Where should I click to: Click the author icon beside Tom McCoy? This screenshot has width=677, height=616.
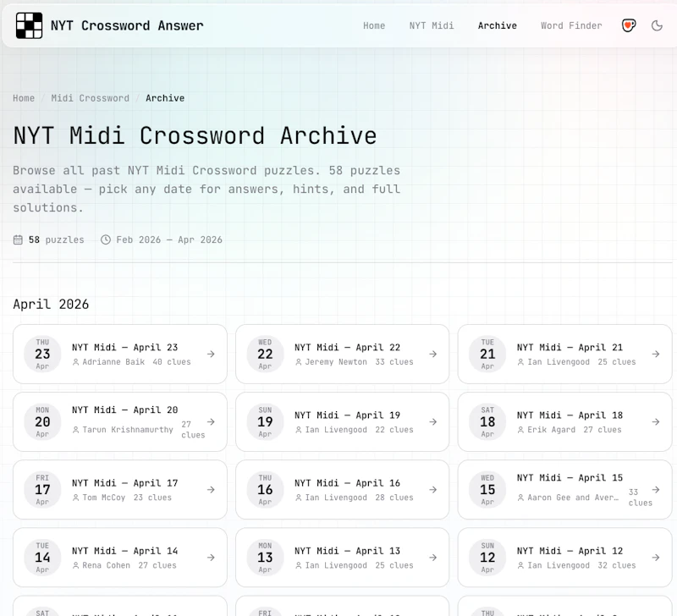pyautogui.click(x=75, y=498)
